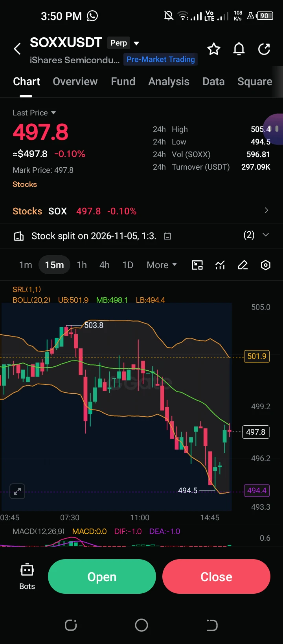This screenshot has width=283, height=644.
Task: Select the Chart tab
Action: [26, 82]
